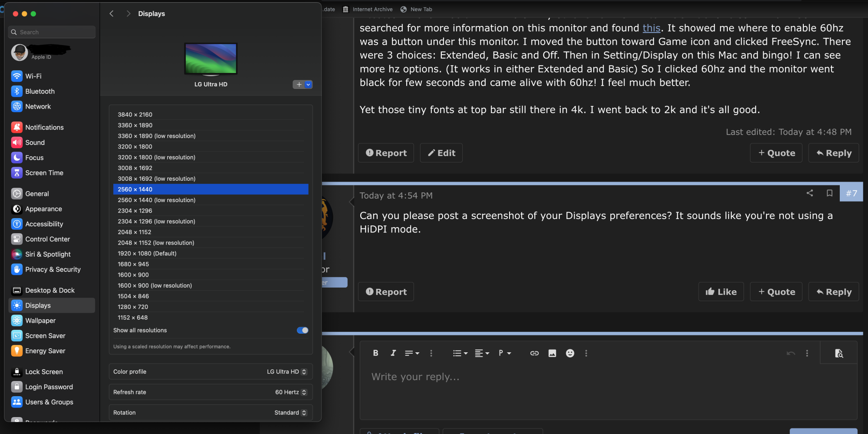
Task: Open Refresh rate dropdown
Action: pyautogui.click(x=291, y=392)
